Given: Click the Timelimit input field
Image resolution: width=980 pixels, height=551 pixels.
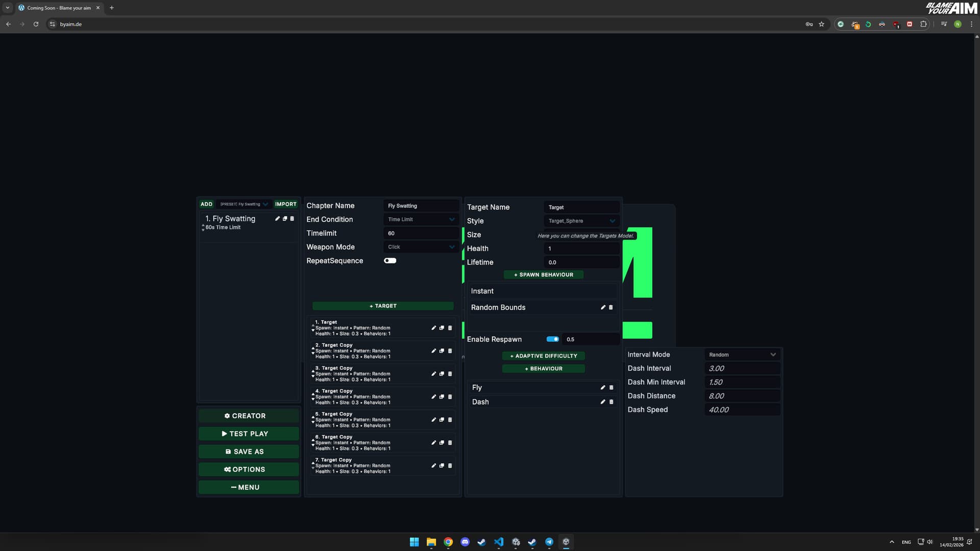Looking at the screenshot, I should [x=421, y=233].
